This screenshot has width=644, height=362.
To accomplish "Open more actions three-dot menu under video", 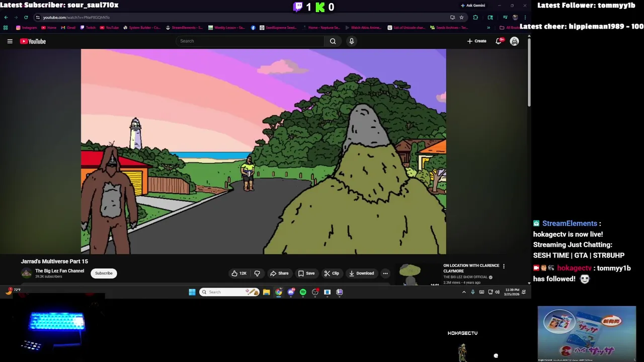I will point(385,274).
